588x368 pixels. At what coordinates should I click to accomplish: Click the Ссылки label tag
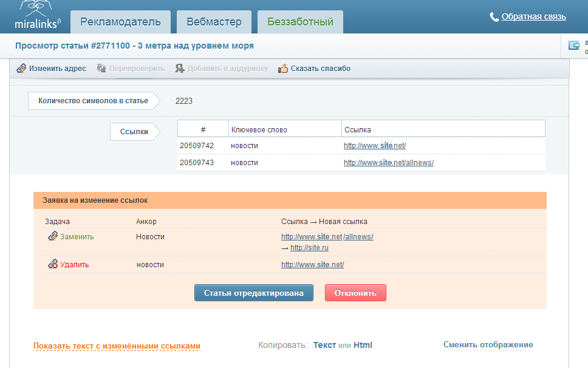click(x=134, y=132)
